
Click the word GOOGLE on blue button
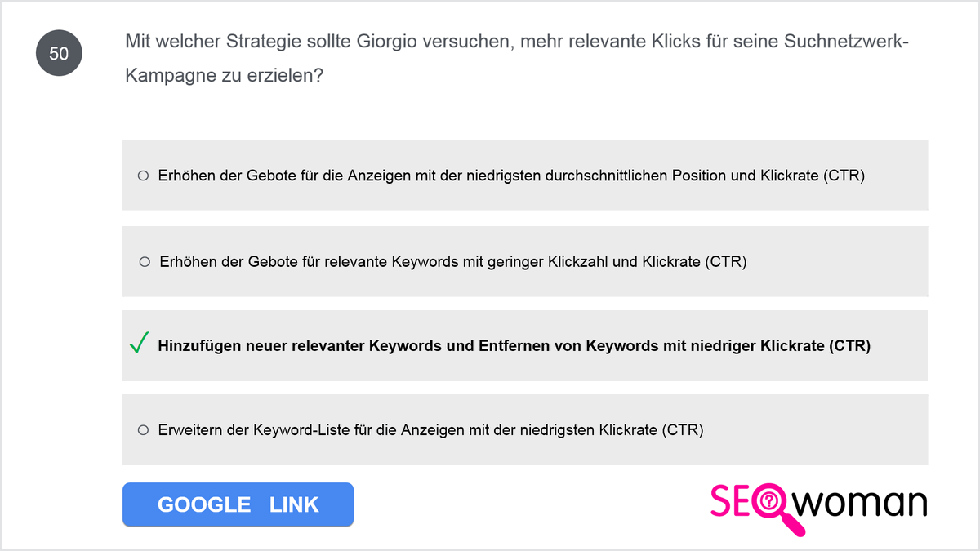tap(204, 504)
